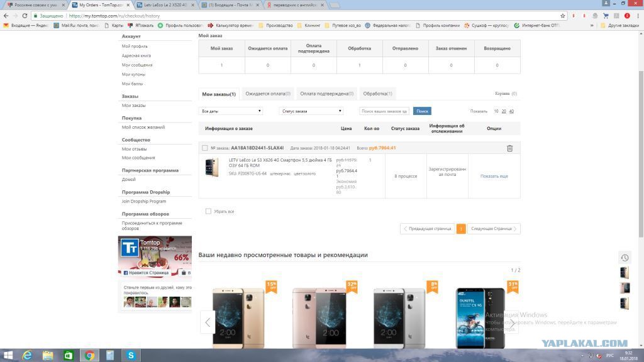This screenshot has height=362, width=644.
Task: Open 'Карты' bookmark
Action: pyautogui.click(x=114, y=25)
